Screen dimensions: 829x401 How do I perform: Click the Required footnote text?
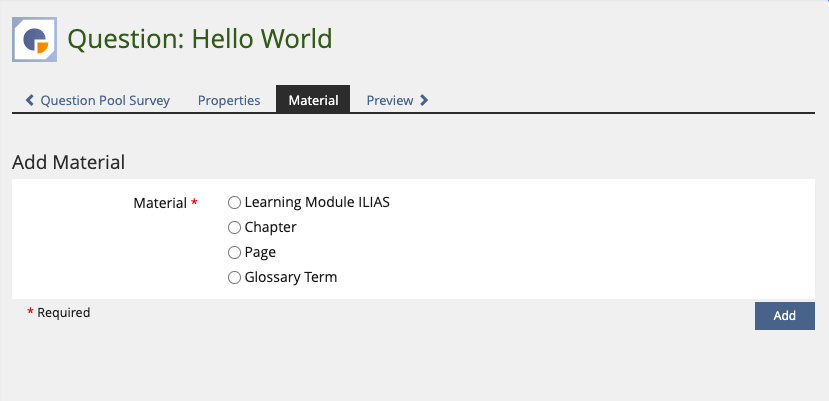click(63, 313)
